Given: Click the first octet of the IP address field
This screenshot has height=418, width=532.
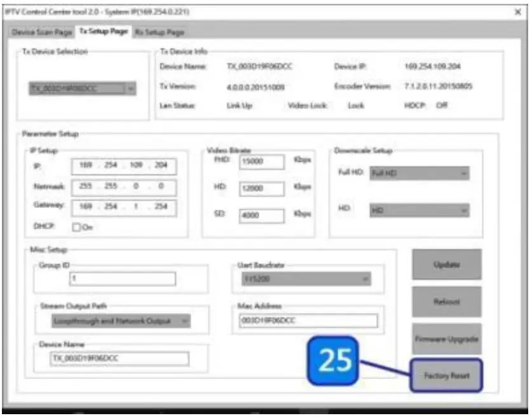Looking at the screenshot, I should pyautogui.click(x=85, y=165).
